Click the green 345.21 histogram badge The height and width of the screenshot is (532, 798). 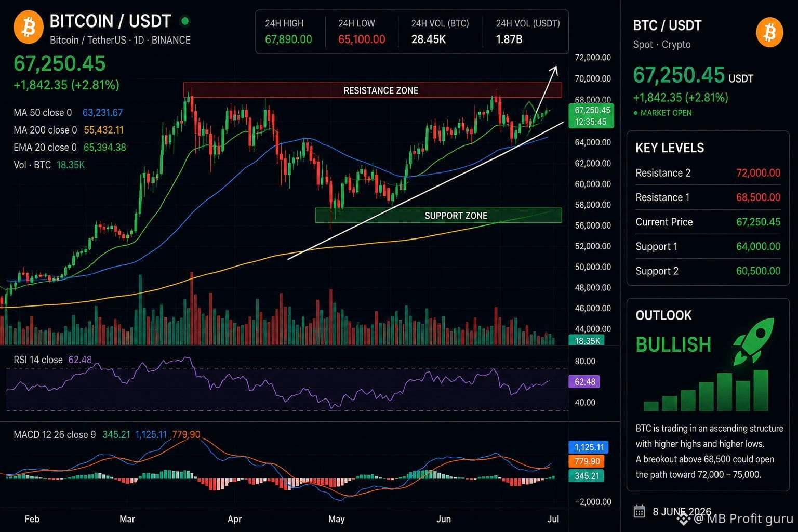[587, 476]
